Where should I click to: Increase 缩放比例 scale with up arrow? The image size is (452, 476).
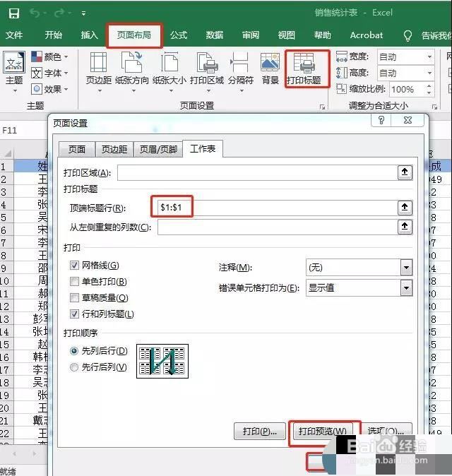[429, 86]
